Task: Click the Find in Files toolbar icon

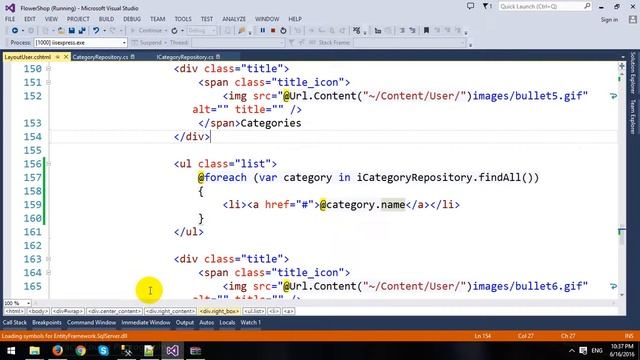Action: (x=242, y=31)
